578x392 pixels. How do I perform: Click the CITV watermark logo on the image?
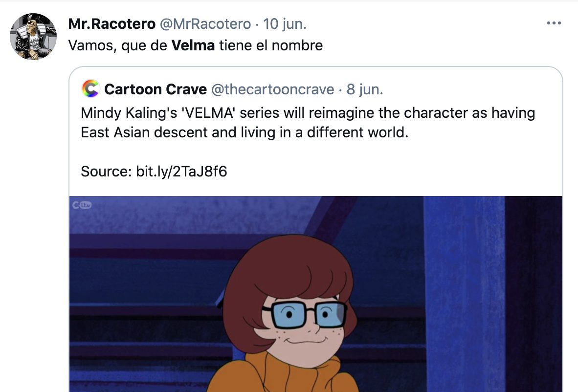coord(82,205)
